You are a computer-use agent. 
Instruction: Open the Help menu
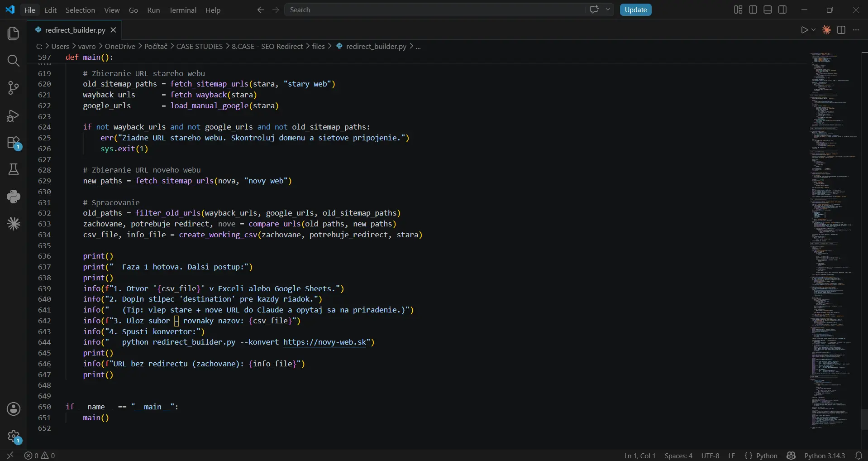[213, 10]
